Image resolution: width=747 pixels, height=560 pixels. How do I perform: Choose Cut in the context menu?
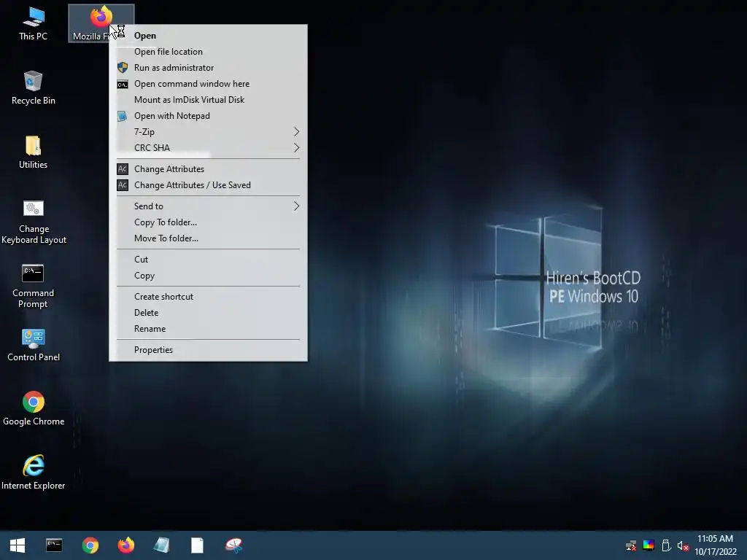(x=208, y=260)
